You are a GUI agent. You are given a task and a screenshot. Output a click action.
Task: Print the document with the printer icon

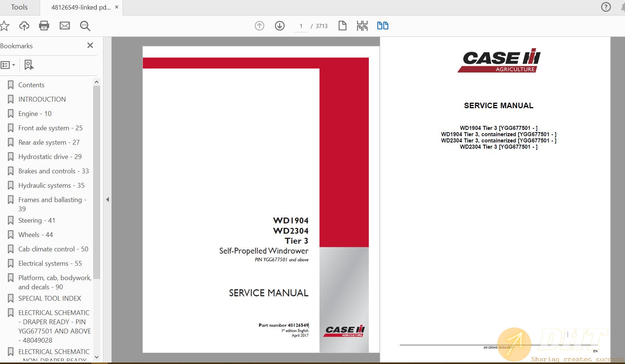44,26
